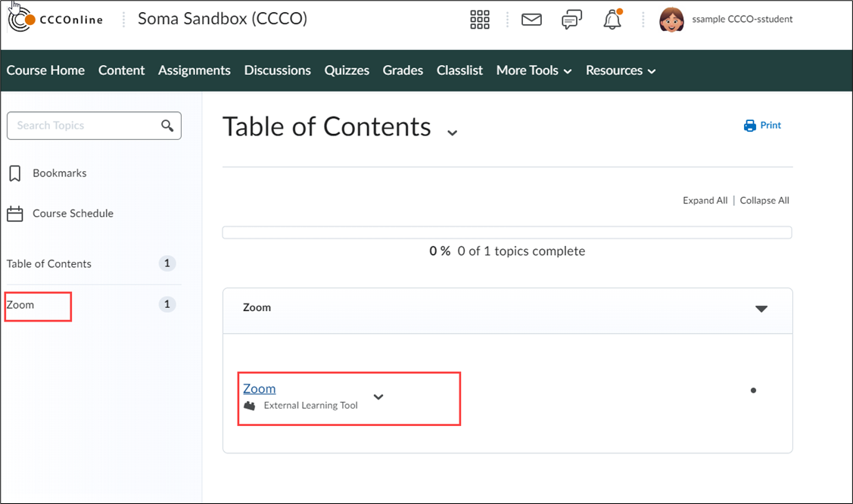Open the course selector waffle icon
This screenshot has width=853, height=504.
pos(480,20)
